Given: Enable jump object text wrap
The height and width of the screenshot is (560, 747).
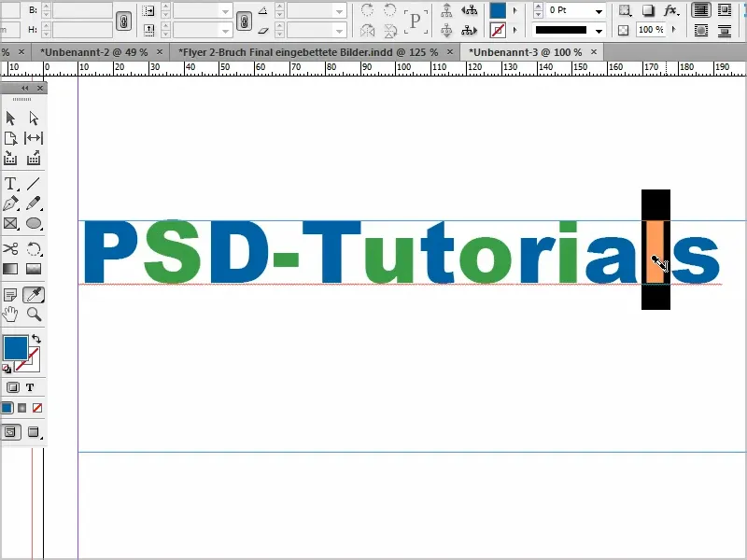Looking at the screenshot, I should 725,31.
